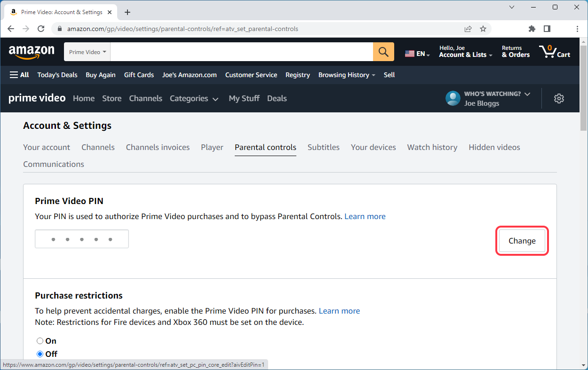Open Channels in Prime Video navigation bar
Image resolution: width=588 pixels, height=370 pixels.
point(146,98)
